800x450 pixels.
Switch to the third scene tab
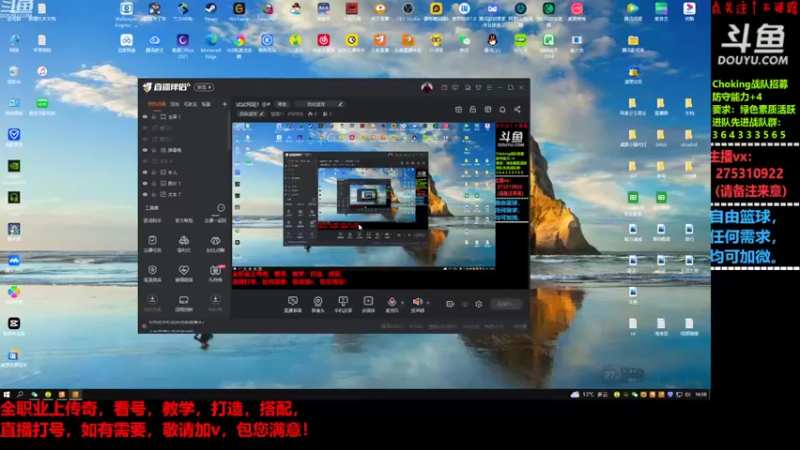click(190, 104)
